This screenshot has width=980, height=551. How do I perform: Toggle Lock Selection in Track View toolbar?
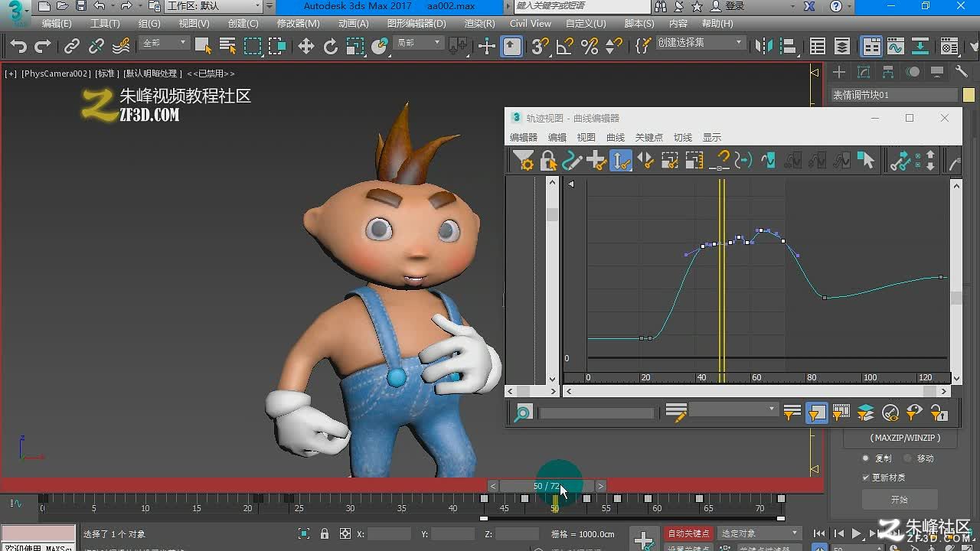[x=547, y=160]
